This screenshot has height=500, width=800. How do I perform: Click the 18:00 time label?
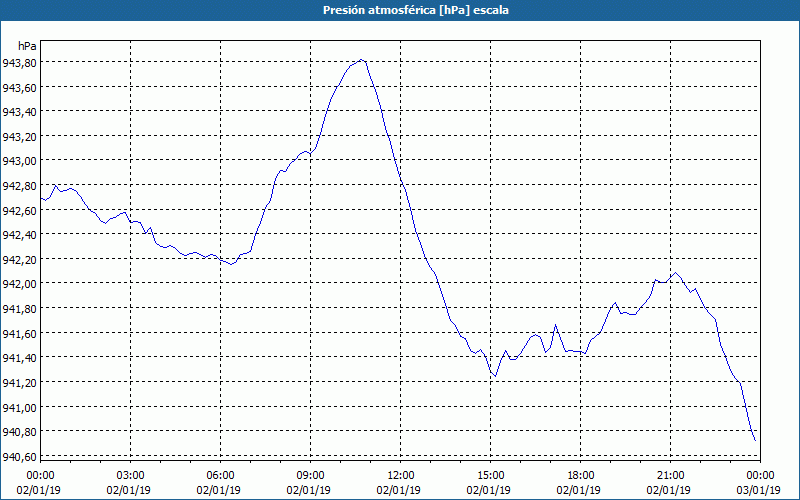click(x=581, y=476)
